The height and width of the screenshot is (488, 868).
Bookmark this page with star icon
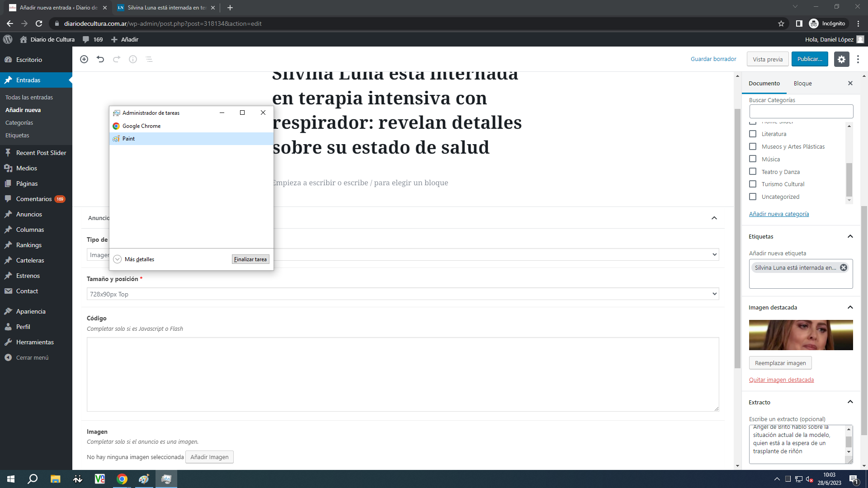point(781,23)
